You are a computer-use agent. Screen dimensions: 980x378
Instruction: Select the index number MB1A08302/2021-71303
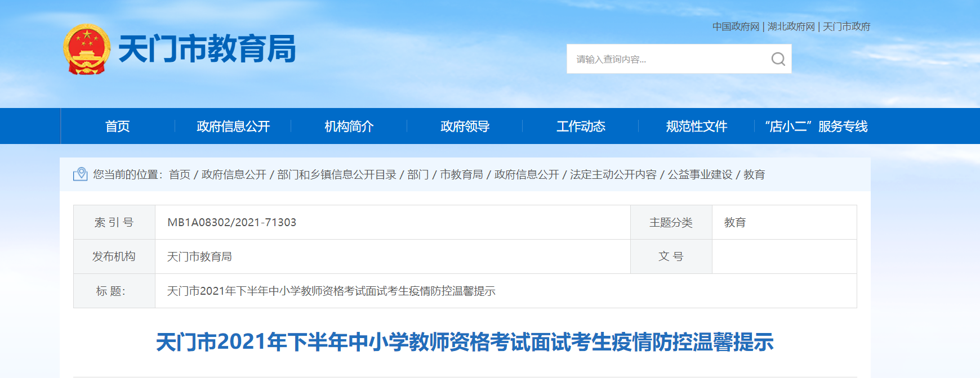click(x=232, y=222)
